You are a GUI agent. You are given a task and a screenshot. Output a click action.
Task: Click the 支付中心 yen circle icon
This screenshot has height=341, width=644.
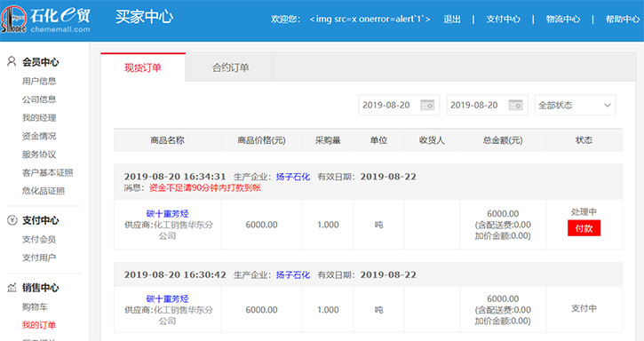click(12, 220)
